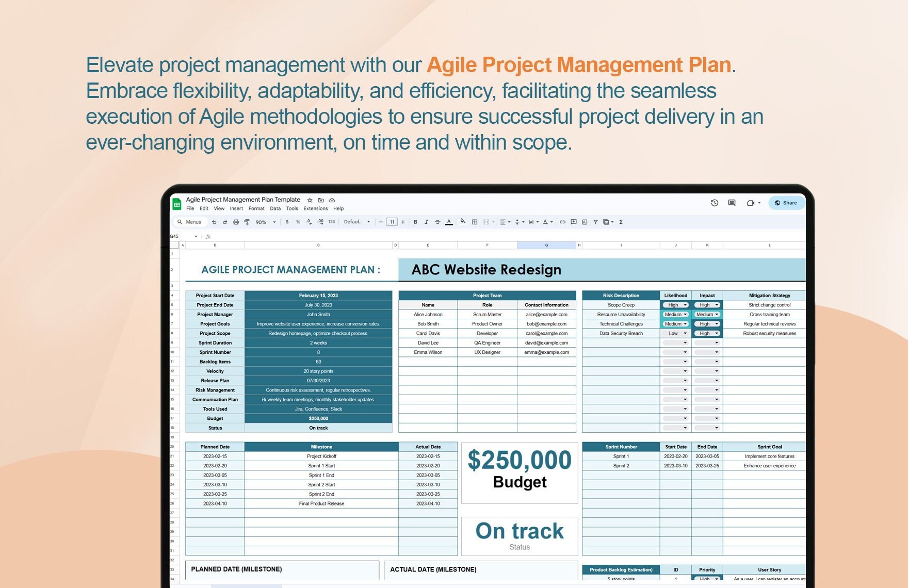Click the Share button

786,203
